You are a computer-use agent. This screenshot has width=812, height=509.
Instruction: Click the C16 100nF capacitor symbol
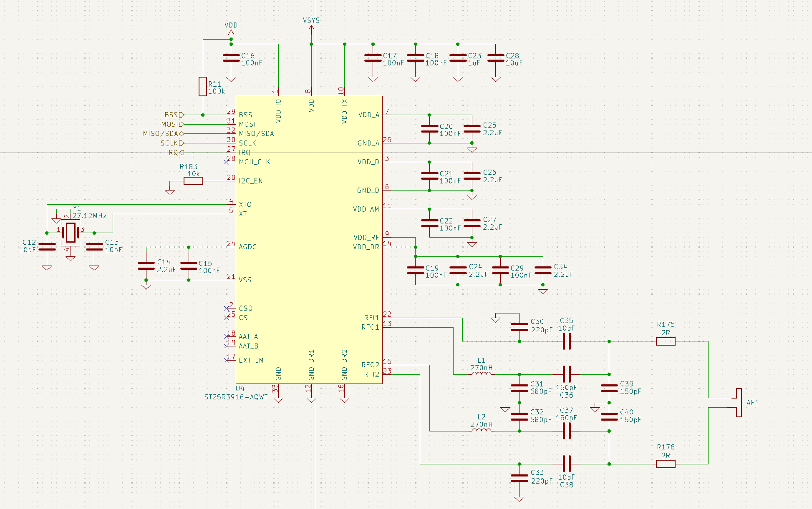(231, 58)
